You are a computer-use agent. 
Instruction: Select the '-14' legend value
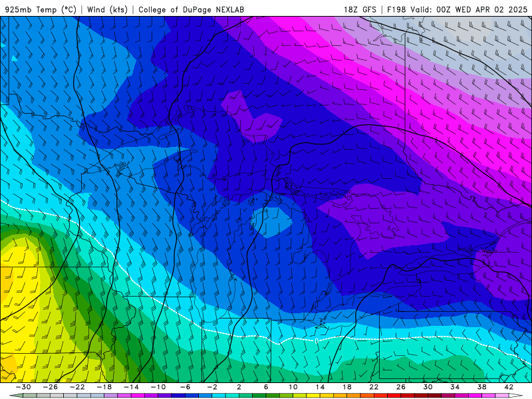point(131,387)
